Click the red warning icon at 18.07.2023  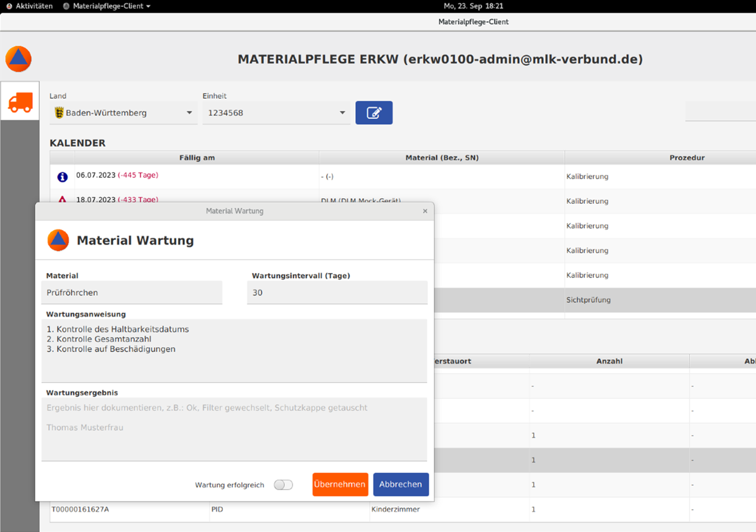tap(62, 199)
